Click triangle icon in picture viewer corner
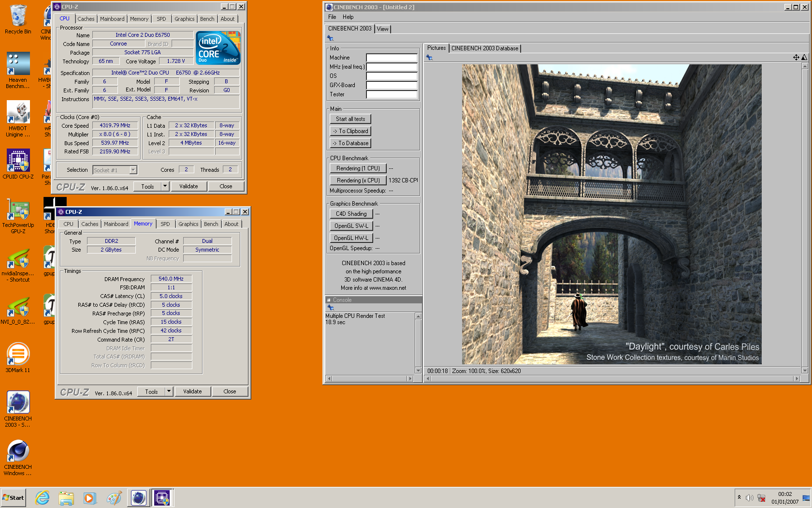Screen dimensions: 812x508 click(804, 58)
